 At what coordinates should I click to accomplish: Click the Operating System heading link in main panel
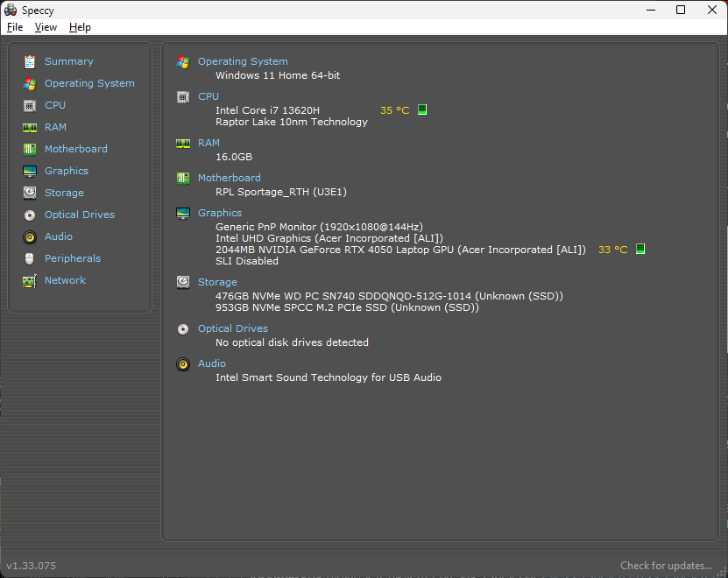243,62
